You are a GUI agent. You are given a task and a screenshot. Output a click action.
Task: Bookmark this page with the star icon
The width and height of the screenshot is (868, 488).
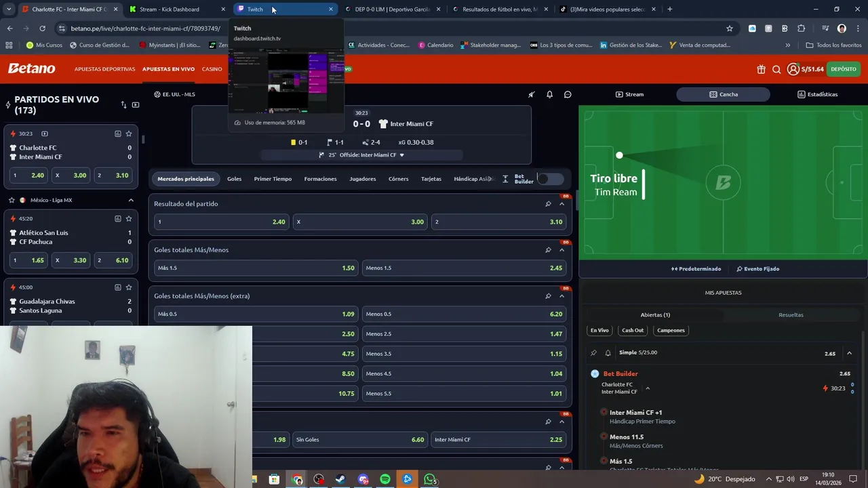pyautogui.click(x=730, y=28)
